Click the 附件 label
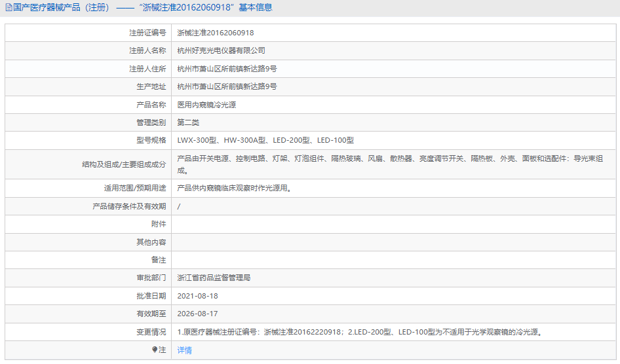 159,224
